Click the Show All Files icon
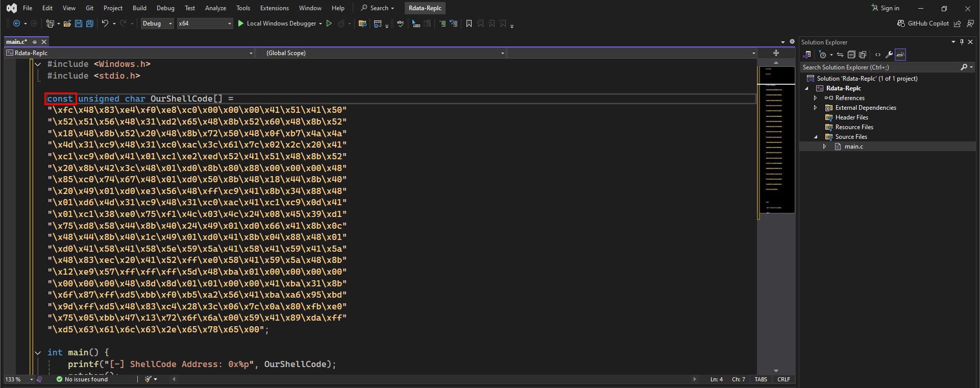980x388 pixels. tap(863, 55)
